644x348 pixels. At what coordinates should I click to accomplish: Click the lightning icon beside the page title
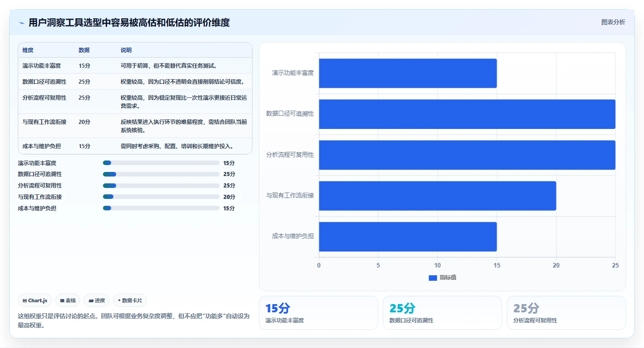click(x=21, y=23)
